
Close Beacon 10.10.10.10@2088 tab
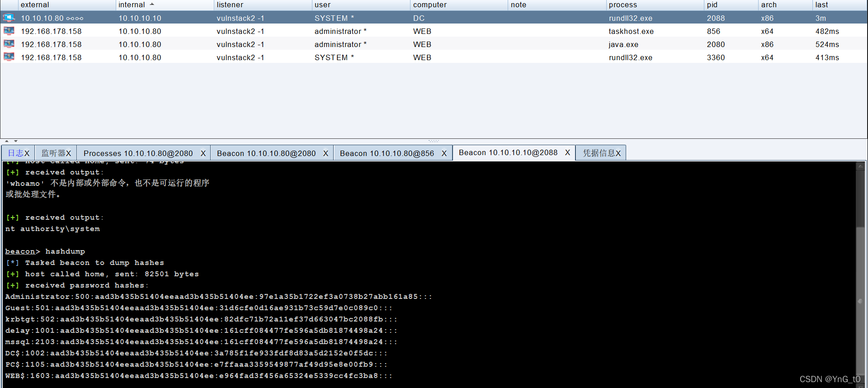567,152
